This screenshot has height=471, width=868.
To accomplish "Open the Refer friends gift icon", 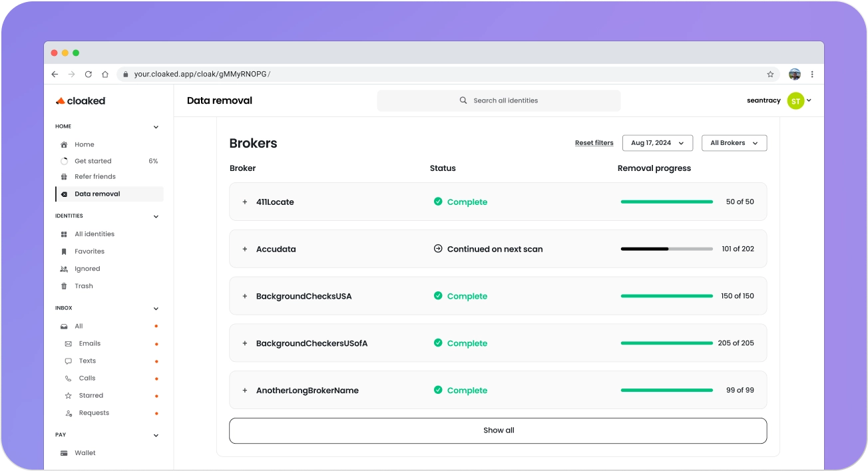I will (x=63, y=176).
